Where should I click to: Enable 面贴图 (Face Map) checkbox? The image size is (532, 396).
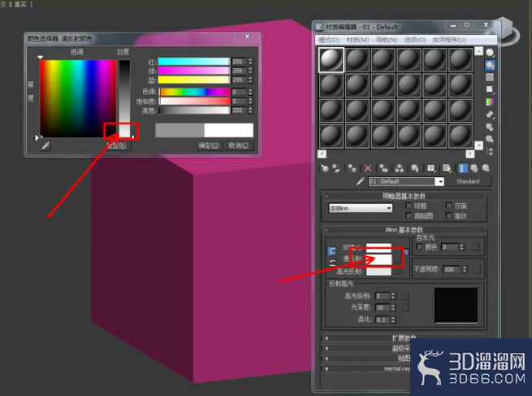409,215
